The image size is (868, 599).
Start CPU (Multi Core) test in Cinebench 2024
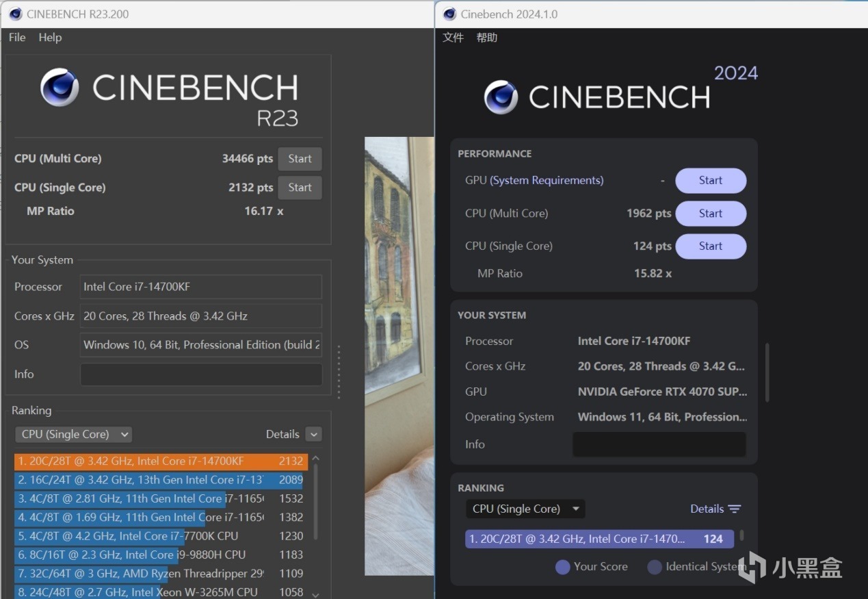tap(711, 214)
